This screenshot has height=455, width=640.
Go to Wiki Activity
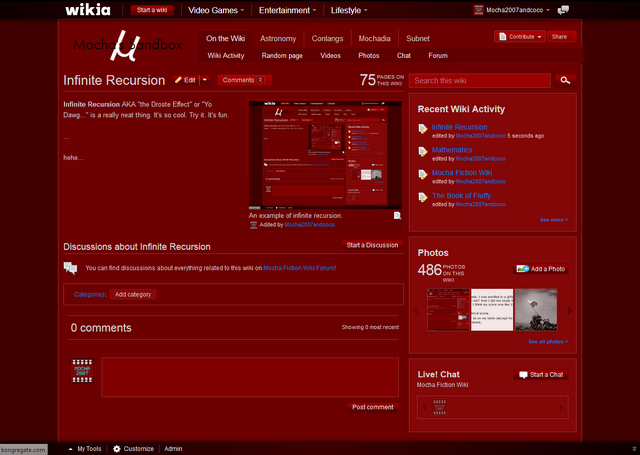click(226, 55)
